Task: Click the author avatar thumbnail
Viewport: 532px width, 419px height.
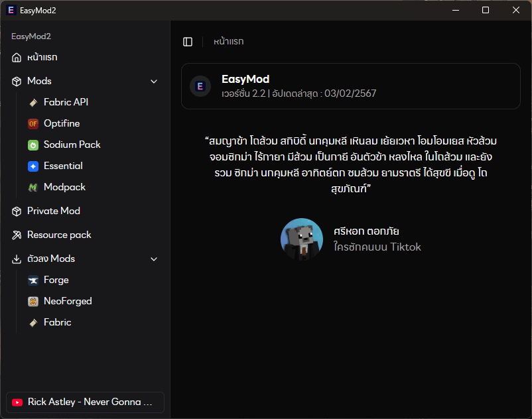Action: pos(302,239)
